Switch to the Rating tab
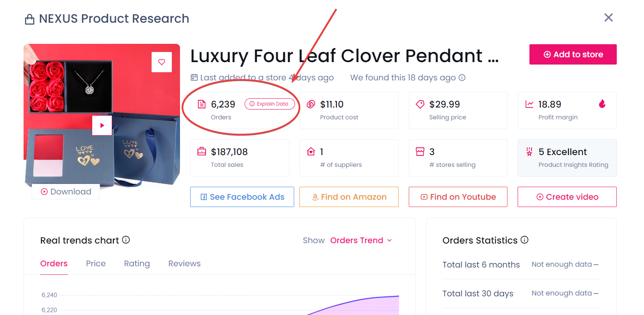The image size is (644, 315). pyautogui.click(x=137, y=263)
